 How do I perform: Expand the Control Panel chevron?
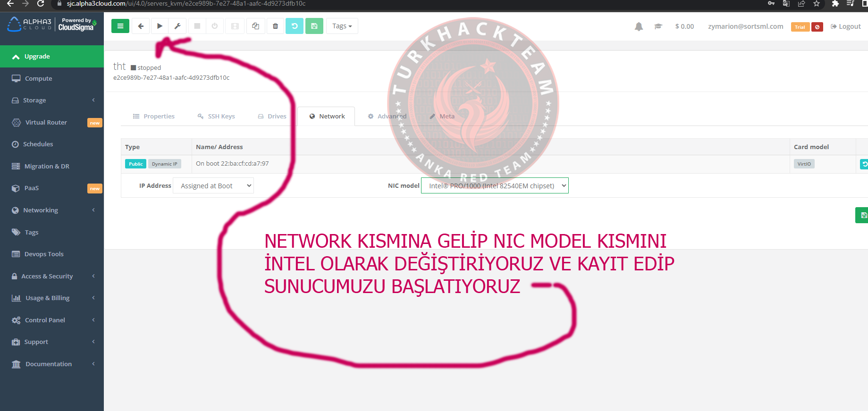click(x=93, y=320)
